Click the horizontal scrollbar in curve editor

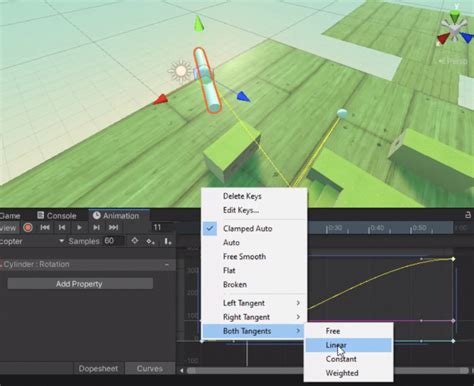click(327, 370)
